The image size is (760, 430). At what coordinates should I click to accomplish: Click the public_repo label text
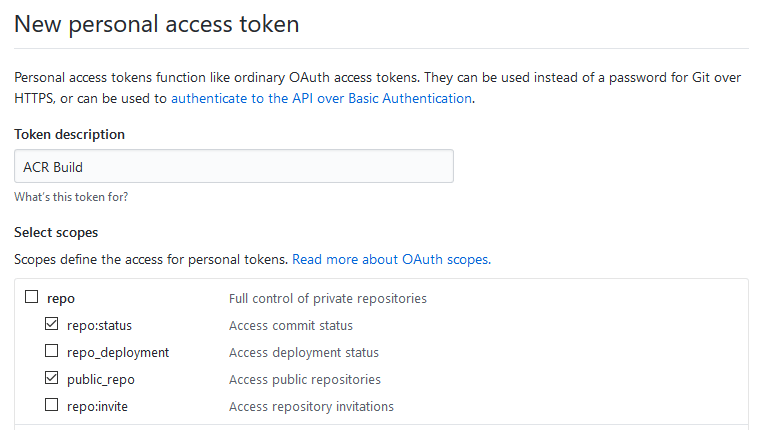tap(100, 379)
